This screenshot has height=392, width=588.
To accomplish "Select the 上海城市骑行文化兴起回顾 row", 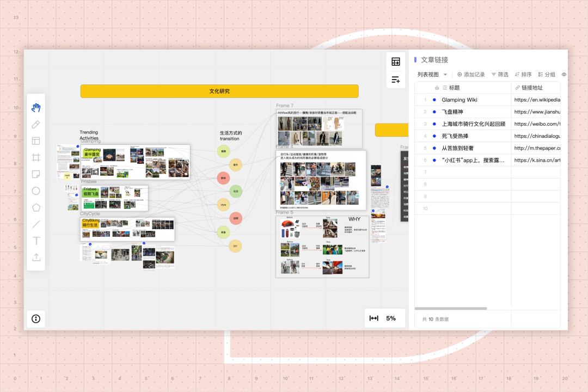I will click(x=473, y=124).
